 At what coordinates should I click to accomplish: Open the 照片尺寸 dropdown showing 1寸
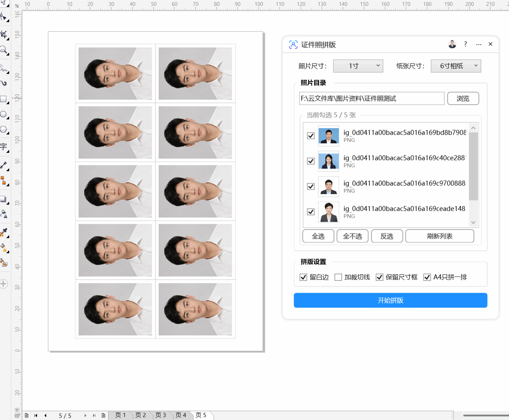(x=358, y=66)
